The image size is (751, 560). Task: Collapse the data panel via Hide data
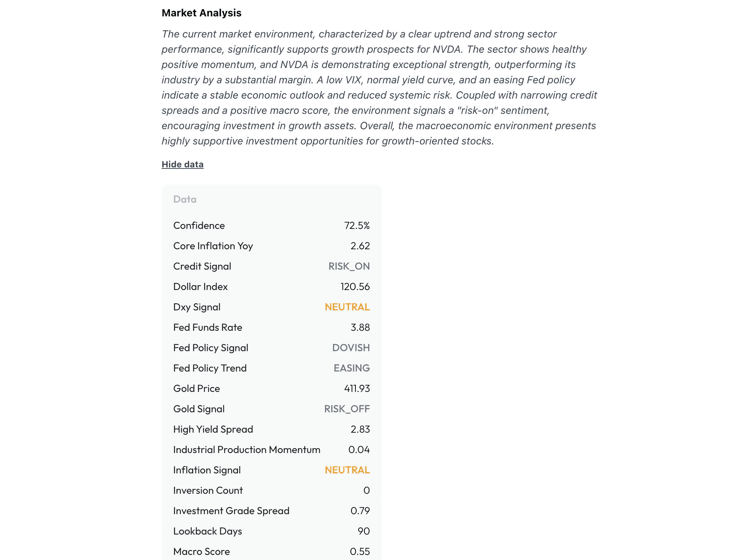point(182,164)
